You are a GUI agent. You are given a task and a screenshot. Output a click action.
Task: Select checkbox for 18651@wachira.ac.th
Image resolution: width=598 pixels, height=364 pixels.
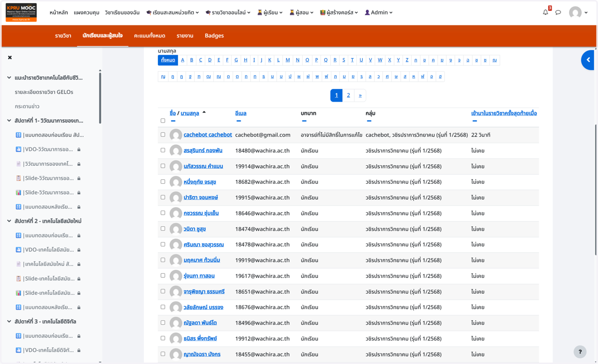coord(163,291)
